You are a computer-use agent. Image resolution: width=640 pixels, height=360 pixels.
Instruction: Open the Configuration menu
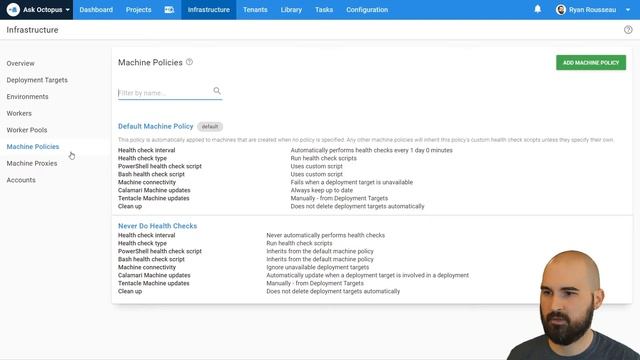pos(367,9)
